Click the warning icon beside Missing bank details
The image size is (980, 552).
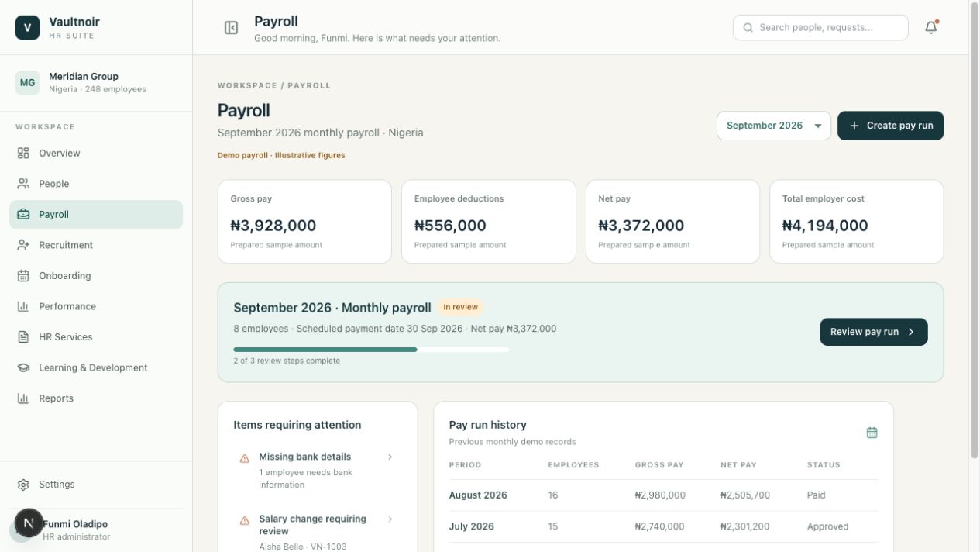point(245,458)
